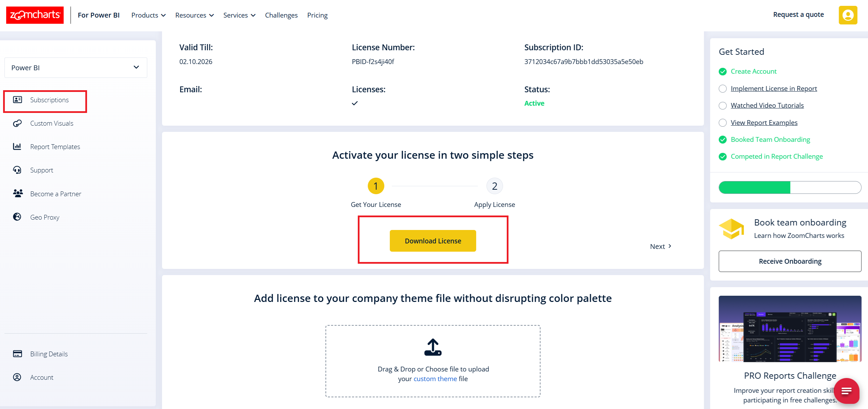The height and width of the screenshot is (409, 868).
Task: Click the theme file upload drop zone
Action: tap(433, 361)
